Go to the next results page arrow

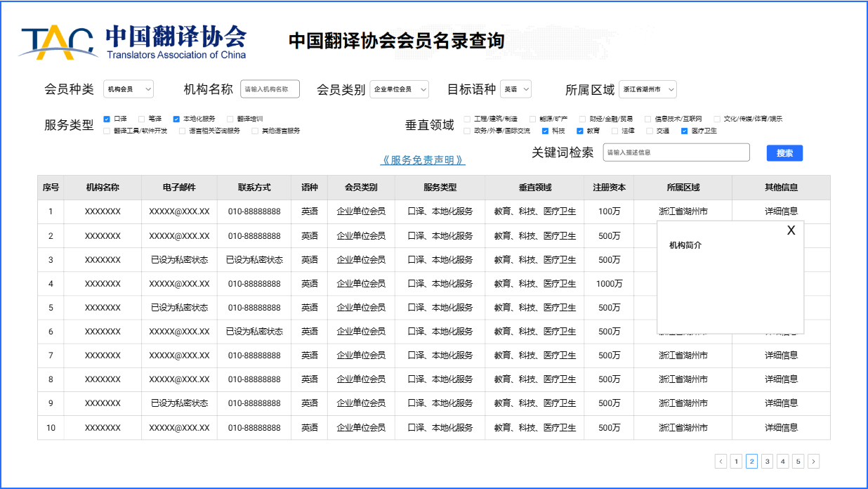tap(813, 462)
